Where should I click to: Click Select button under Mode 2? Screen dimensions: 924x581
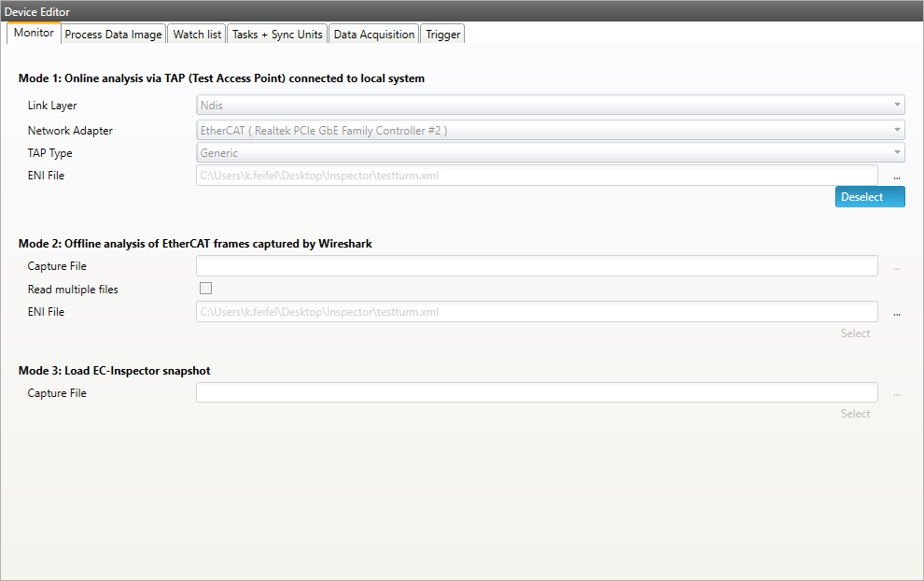coord(855,333)
